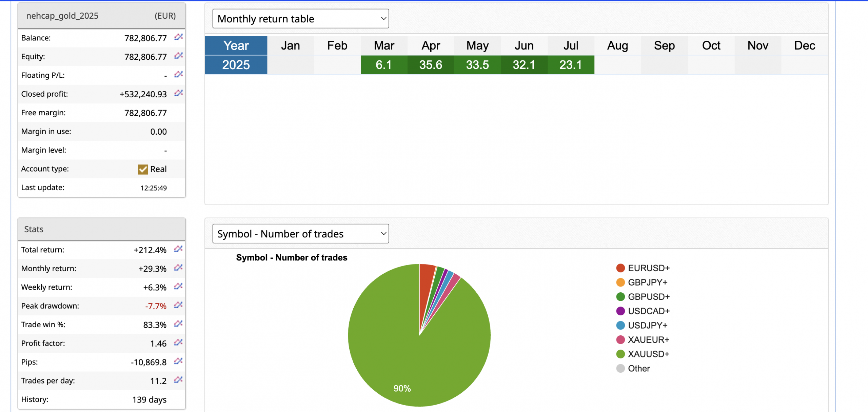
Task: Click the Year column header
Action: 236,45
